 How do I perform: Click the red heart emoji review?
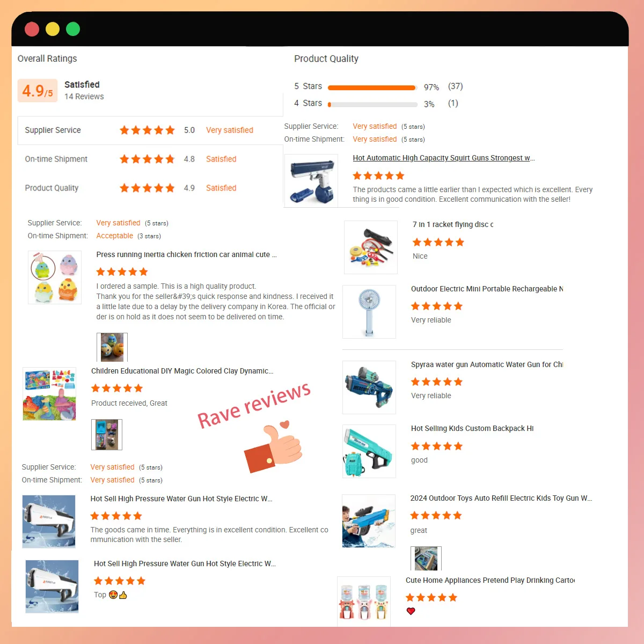(x=411, y=611)
